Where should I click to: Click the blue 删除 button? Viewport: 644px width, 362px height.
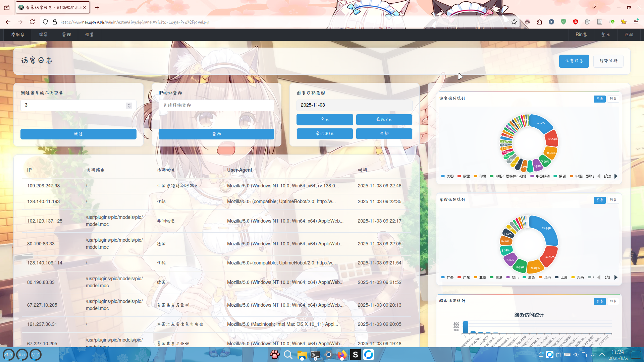pos(78,134)
